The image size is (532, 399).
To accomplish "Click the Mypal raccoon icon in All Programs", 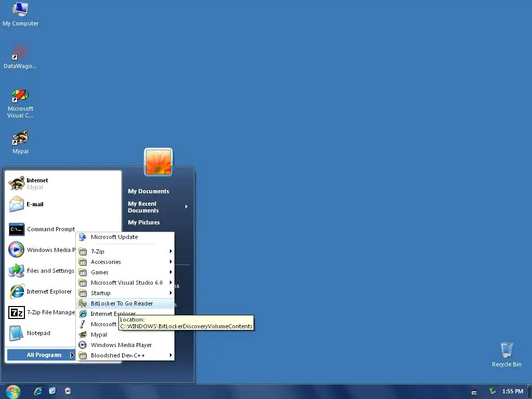I will (83, 335).
